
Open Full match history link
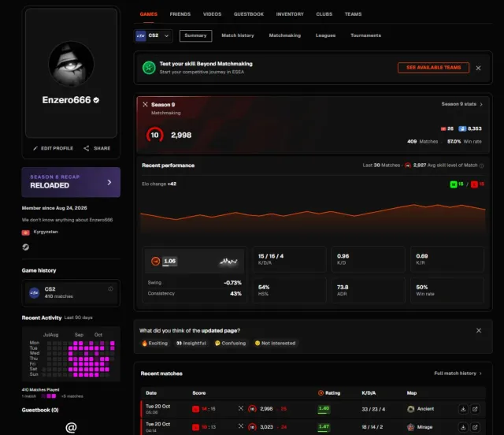458,374
